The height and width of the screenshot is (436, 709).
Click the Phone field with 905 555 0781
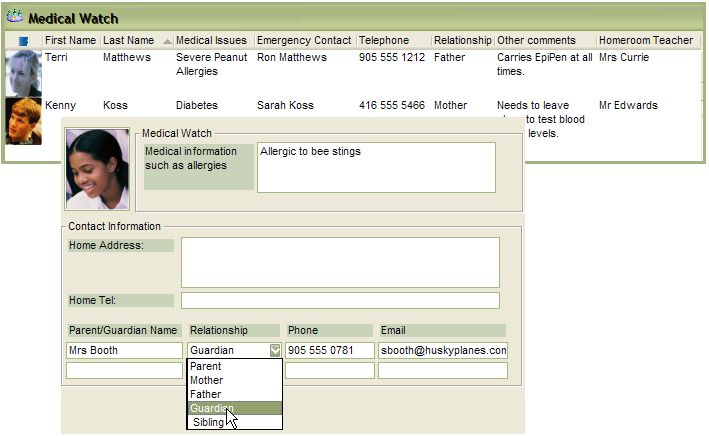pyautogui.click(x=329, y=351)
